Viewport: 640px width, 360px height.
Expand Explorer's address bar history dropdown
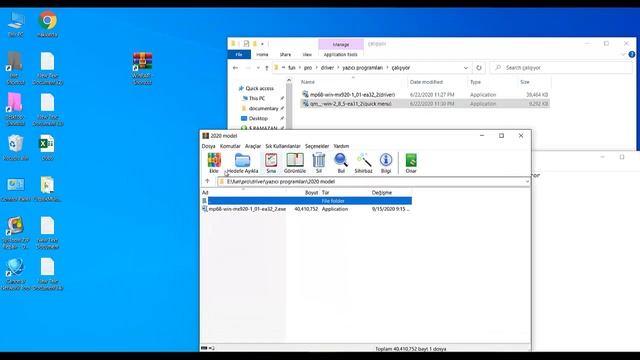(466, 68)
